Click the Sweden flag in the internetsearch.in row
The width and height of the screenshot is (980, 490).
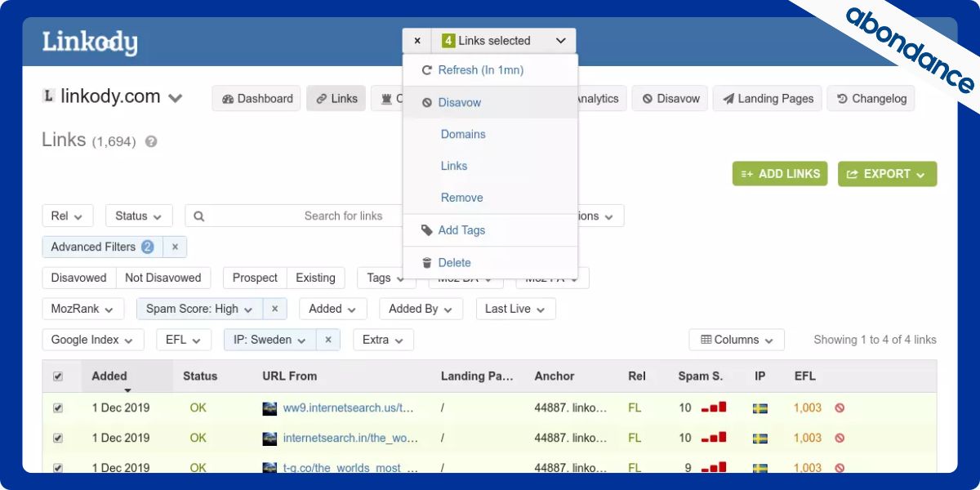tap(760, 438)
